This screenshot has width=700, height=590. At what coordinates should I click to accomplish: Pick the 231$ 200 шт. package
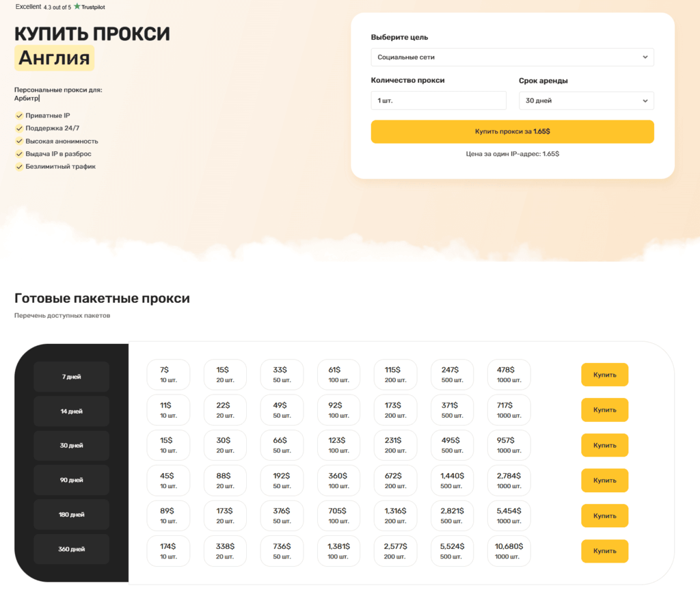(x=396, y=445)
